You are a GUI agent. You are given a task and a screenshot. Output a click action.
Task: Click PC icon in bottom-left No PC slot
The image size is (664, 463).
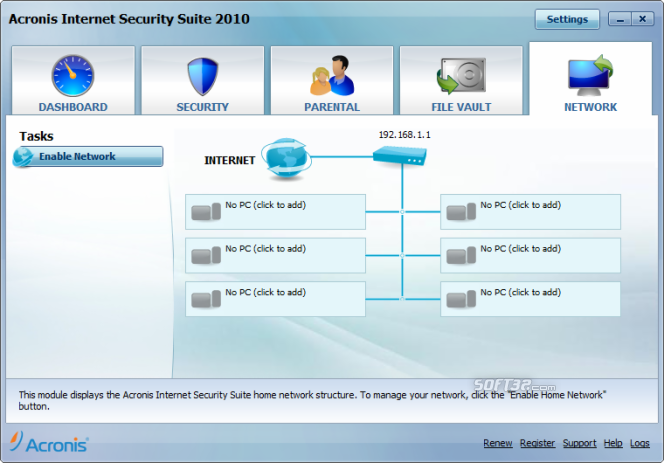click(x=206, y=299)
